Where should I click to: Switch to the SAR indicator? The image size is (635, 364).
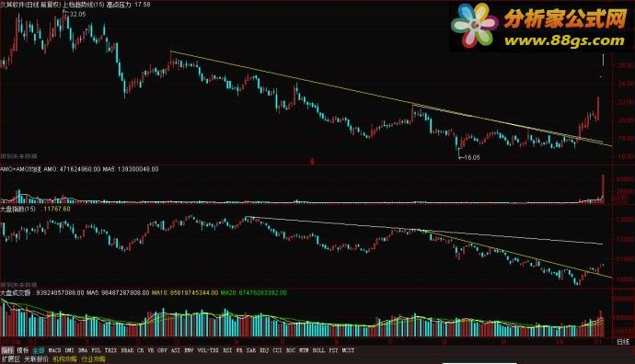tap(251, 350)
